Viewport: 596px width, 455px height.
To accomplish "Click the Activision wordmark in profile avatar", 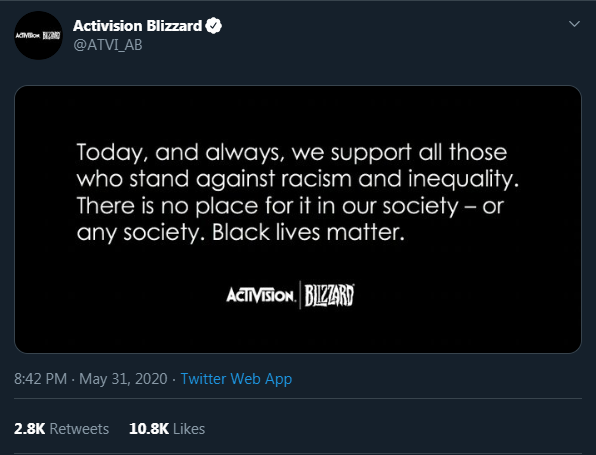I will click(x=27, y=36).
